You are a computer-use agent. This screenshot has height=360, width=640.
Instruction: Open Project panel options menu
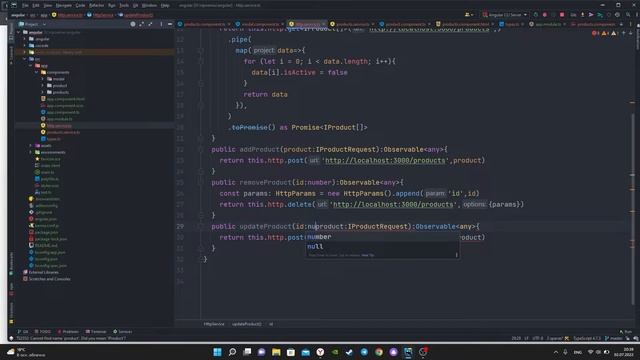[161, 24]
